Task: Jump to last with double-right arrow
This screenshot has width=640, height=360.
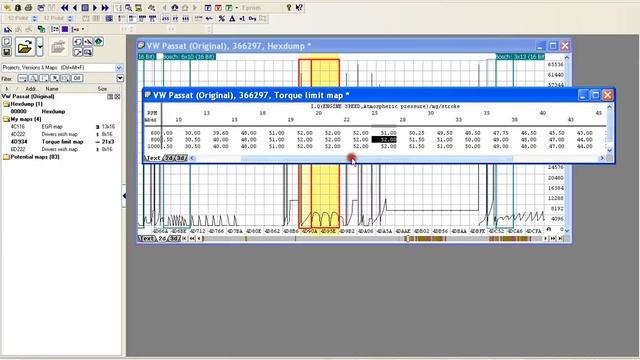Action: [x=105, y=7]
